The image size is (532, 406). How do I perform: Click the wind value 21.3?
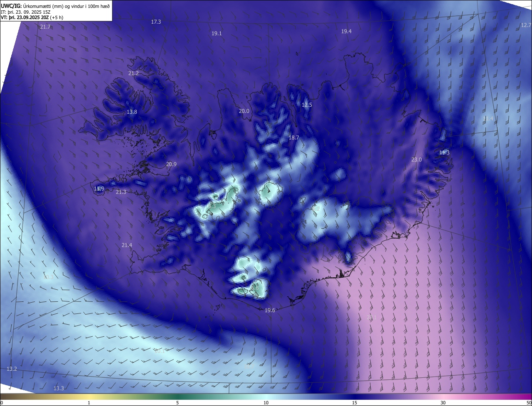point(121,192)
